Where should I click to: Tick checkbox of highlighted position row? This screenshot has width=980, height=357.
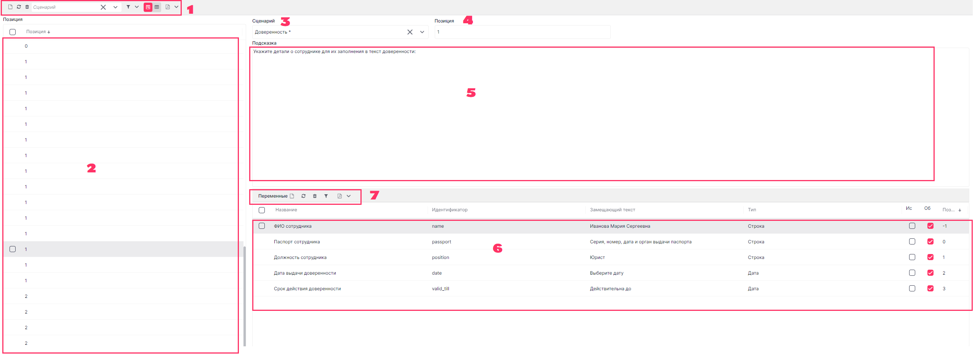coord(13,249)
